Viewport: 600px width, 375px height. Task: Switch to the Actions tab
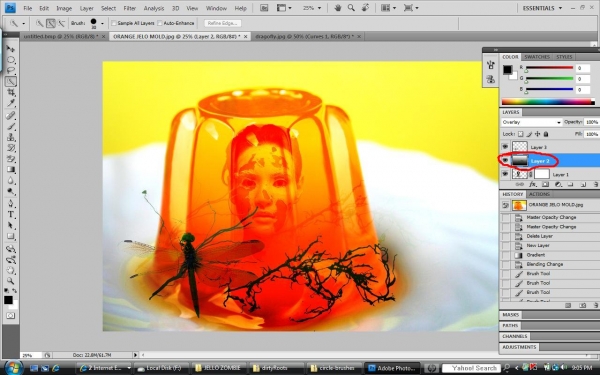tap(539, 194)
